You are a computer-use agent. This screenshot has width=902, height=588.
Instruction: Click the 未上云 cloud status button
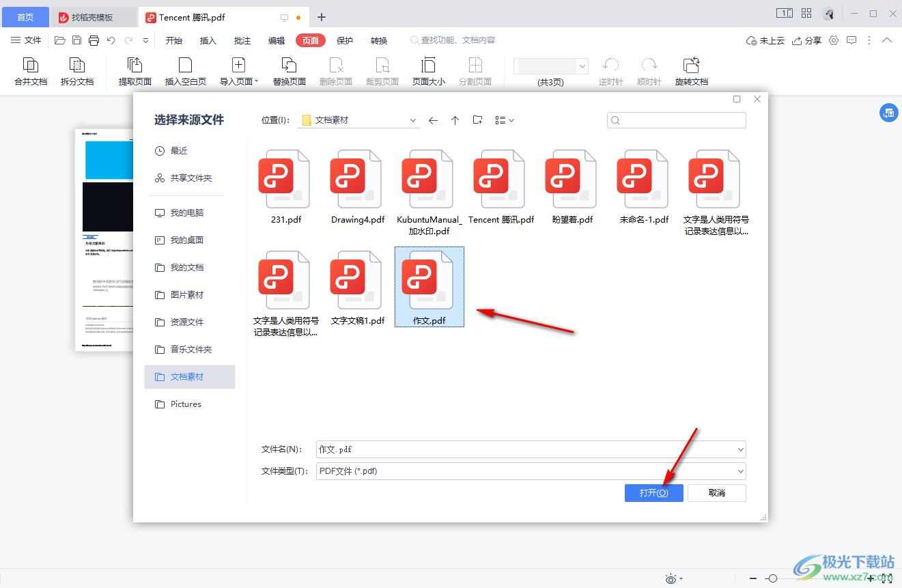coord(765,40)
